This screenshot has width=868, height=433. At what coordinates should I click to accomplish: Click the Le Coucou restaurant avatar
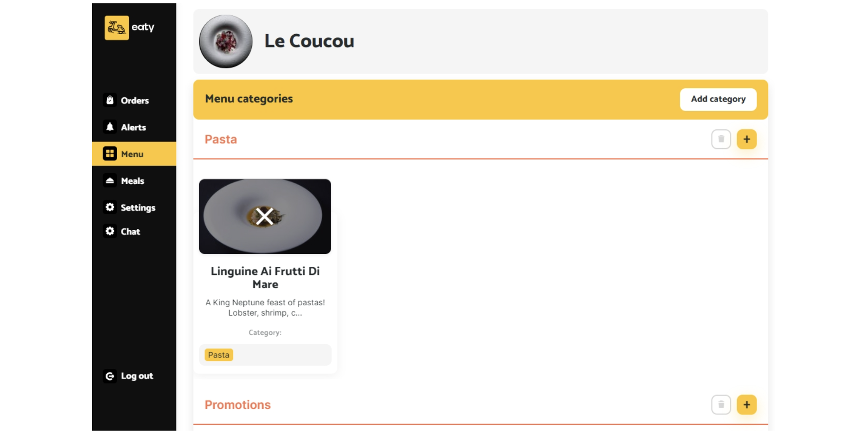coord(226,41)
